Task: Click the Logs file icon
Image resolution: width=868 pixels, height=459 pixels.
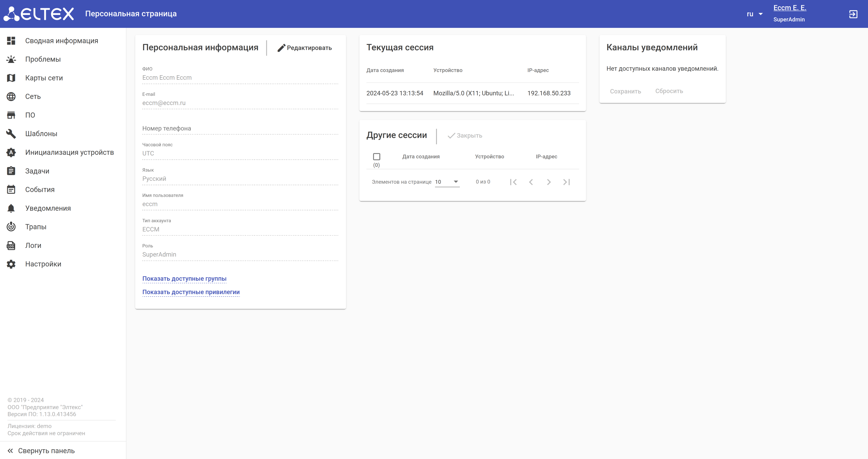Action: point(11,246)
